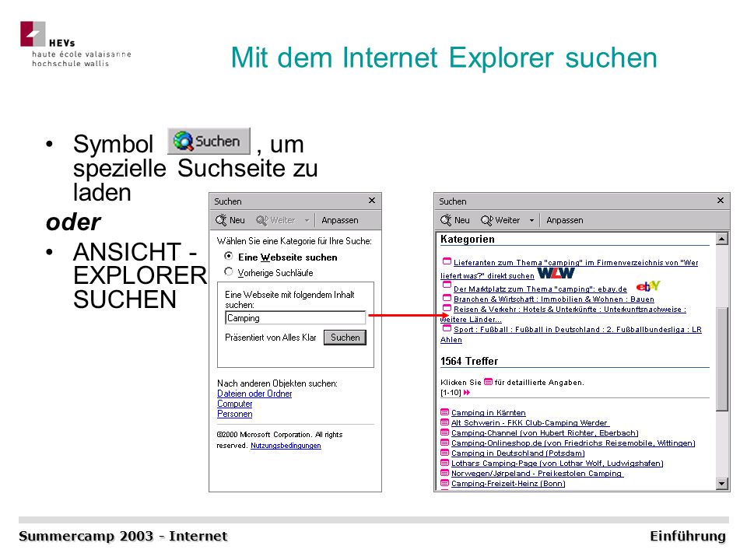Click detail icon beside 'Norwegen/Jørpeland' result
This screenshot has width=747, height=560.
pyautogui.click(x=444, y=473)
